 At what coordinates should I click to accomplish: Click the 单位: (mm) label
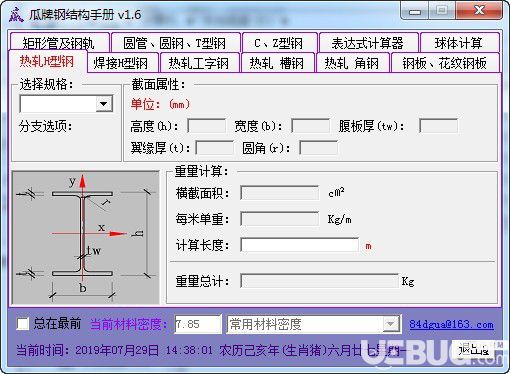coord(161,105)
